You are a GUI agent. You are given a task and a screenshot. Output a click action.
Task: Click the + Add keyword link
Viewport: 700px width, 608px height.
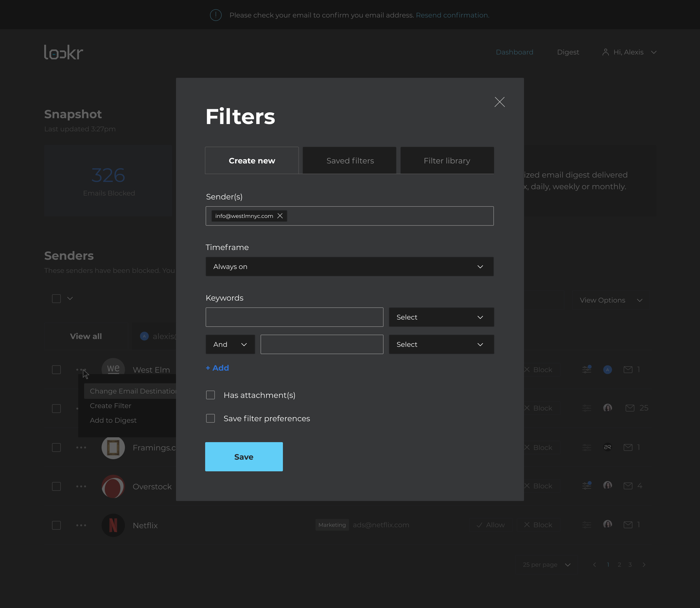pos(217,368)
